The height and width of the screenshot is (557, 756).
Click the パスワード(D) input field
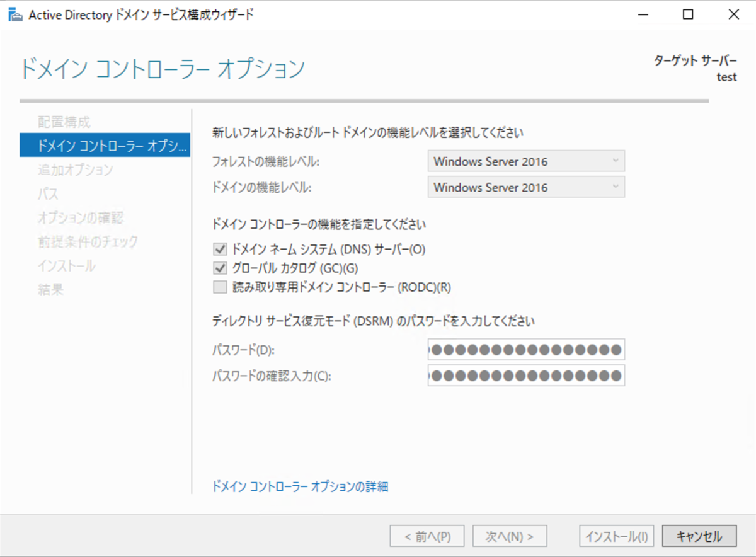pyautogui.click(x=526, y=350)
